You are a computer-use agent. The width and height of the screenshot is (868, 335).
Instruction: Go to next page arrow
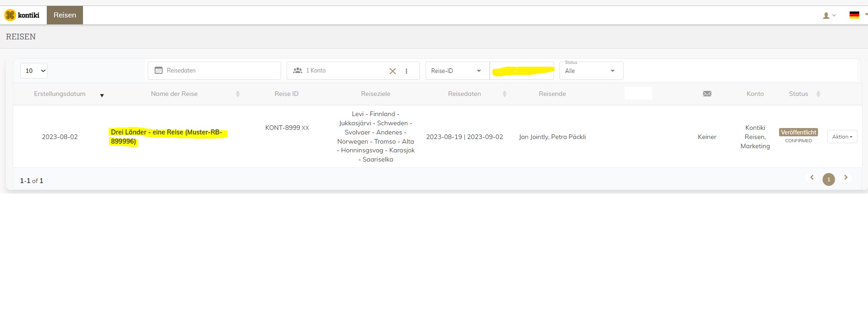point(846,178)
